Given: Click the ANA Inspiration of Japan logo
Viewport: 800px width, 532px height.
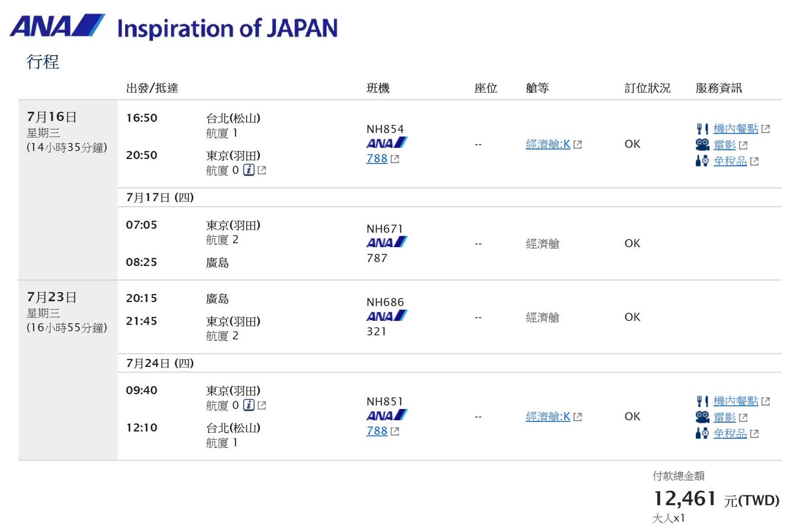Looking at the screenshot, I should tap(174, 27).
